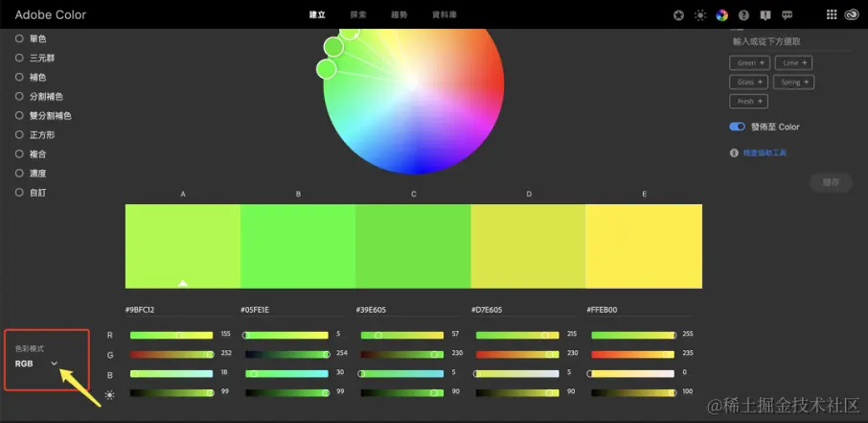Click the brightness slider for color E
The height and width of the screenshot is (423, 868).
click(x=632, y=392)
